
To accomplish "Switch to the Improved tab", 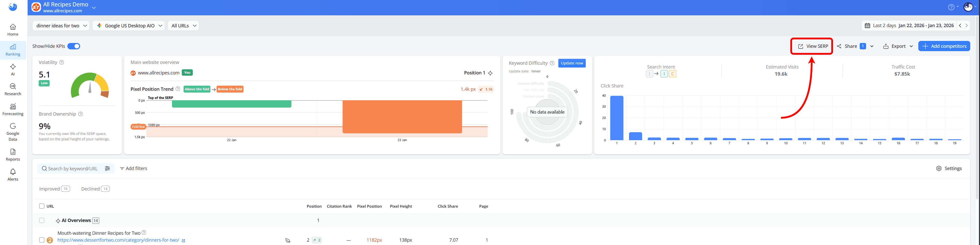I will click(x=55, y=189).
